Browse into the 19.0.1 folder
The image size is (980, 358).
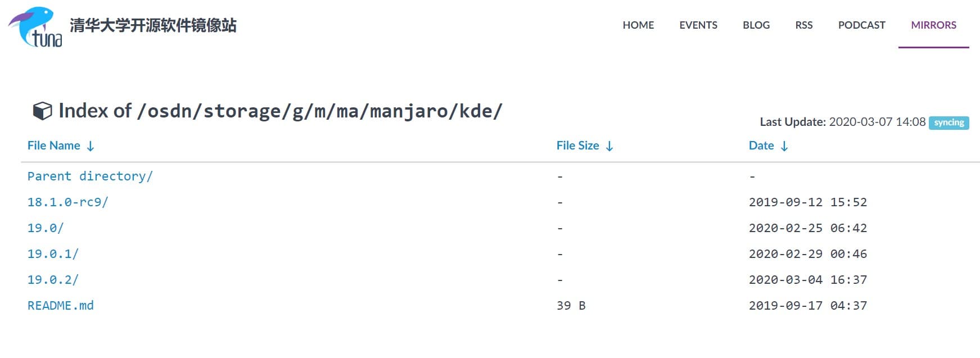point(53,254)
